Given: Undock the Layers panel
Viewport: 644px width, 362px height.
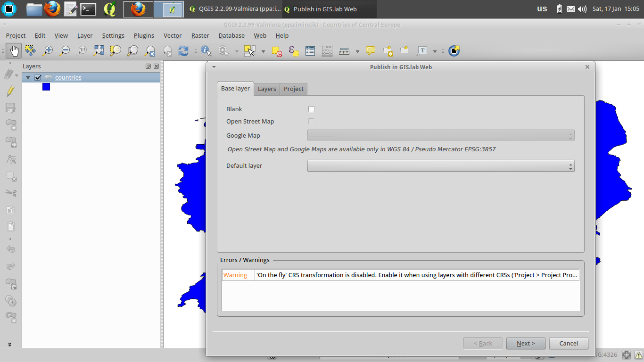Looking at the screenshot, I should pyautogui.click(x=148, y=66).
